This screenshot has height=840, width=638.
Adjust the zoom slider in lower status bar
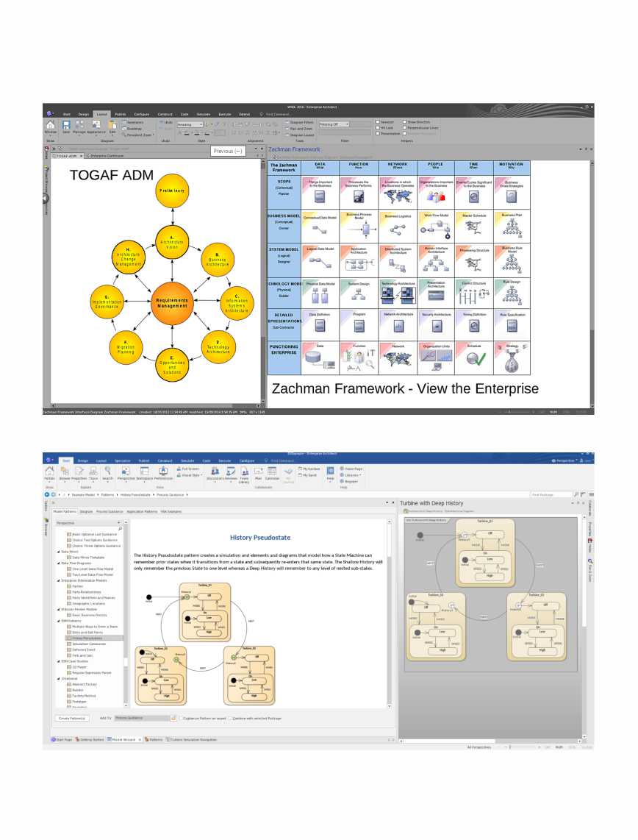[x=510, y=747]
